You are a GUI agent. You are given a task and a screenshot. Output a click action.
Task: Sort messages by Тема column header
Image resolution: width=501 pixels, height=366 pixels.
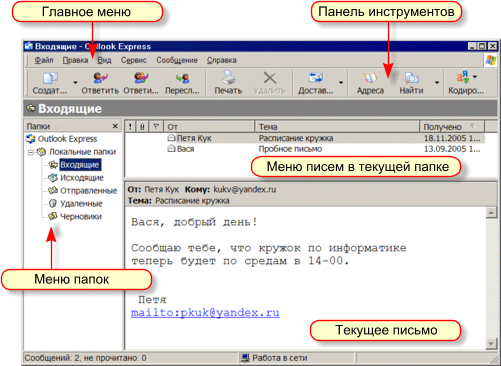[x=337, y=127]
